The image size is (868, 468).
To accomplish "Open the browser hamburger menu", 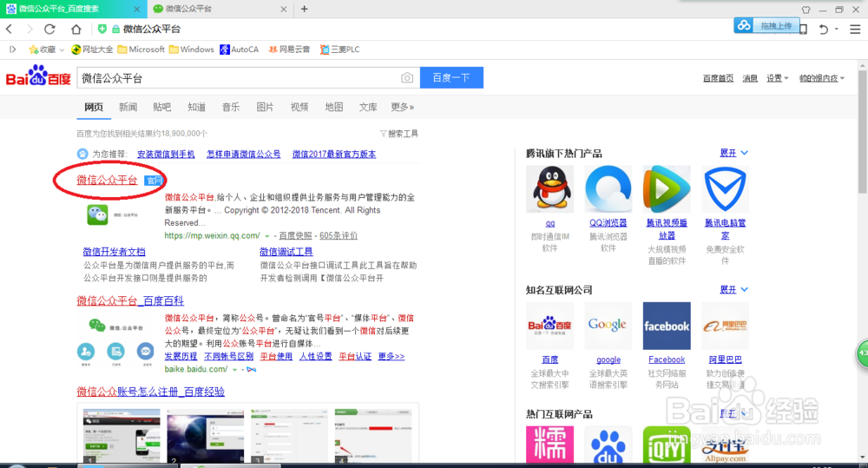I will (855, 29).
